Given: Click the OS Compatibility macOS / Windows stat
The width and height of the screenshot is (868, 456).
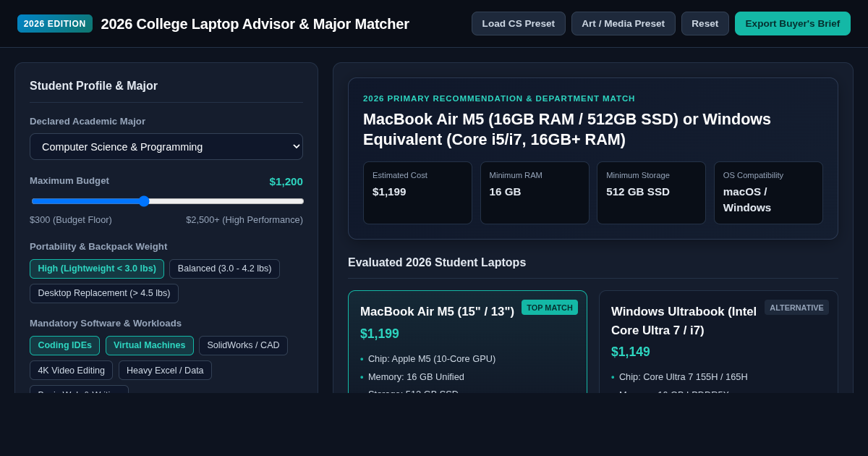Looking at the screenshot, I should click(768, 193).
